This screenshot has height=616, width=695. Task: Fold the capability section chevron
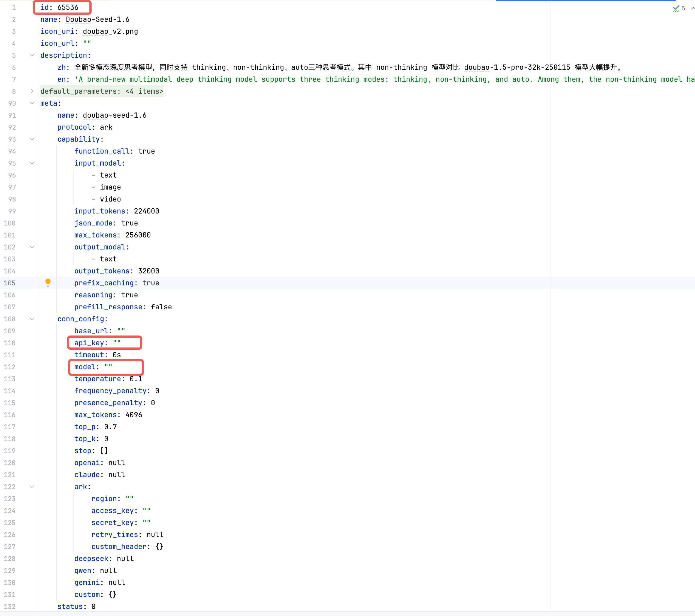pos(32,139)
